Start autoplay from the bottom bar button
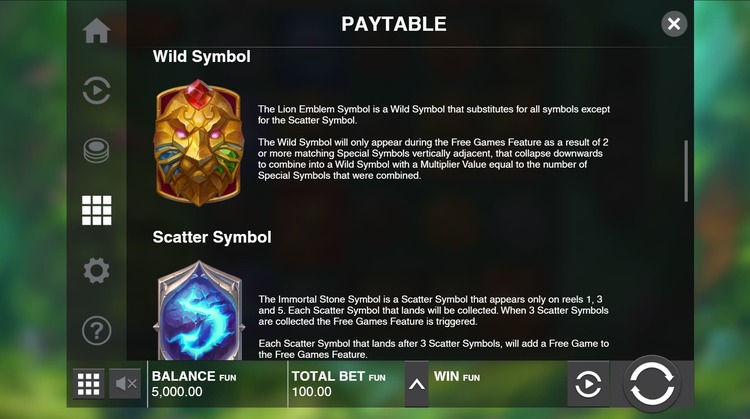750x419 pixels. 588,384
